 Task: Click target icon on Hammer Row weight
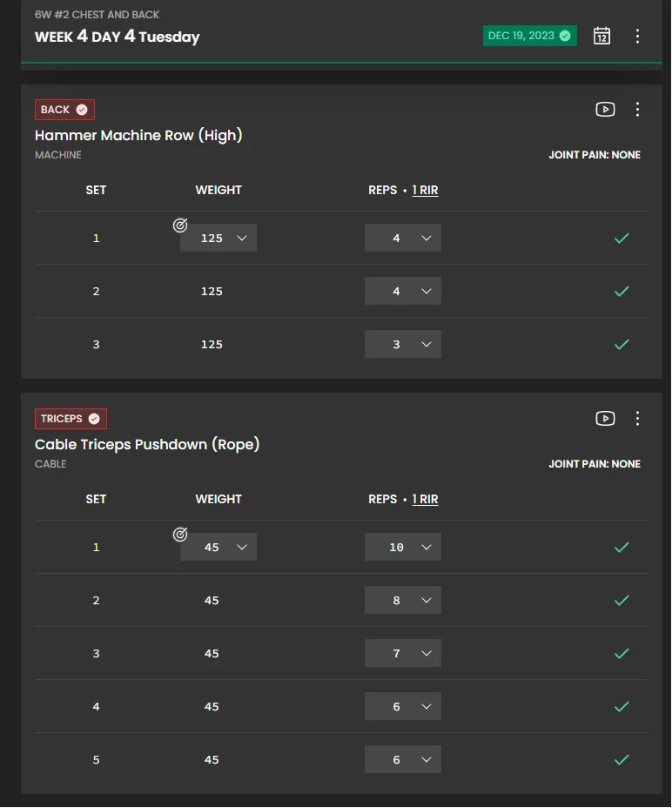click(180, 226)
